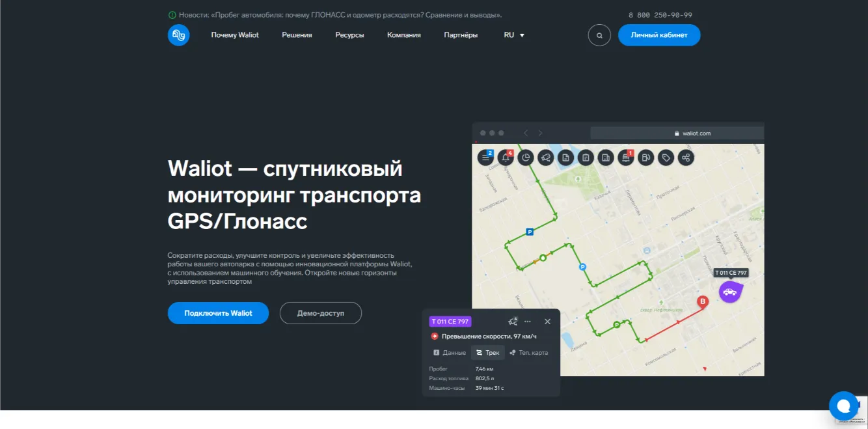Click browser forward arrow in mockup window
This screenshot has height=429, width=868.
point(540,133)
